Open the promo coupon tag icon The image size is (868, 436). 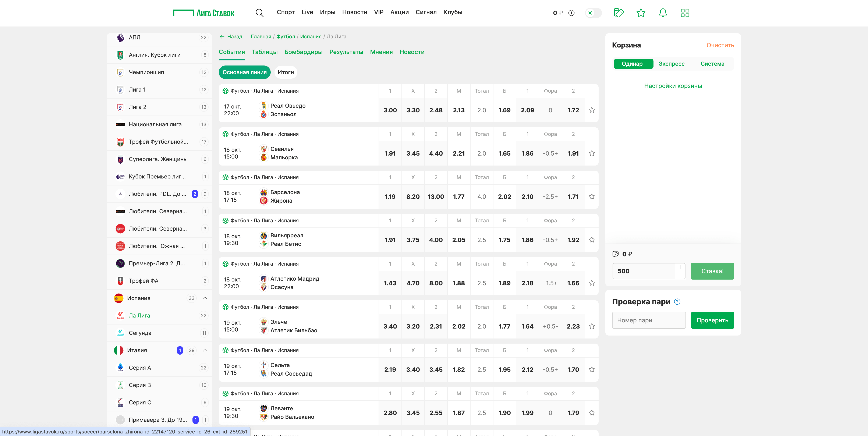[619, 13]
